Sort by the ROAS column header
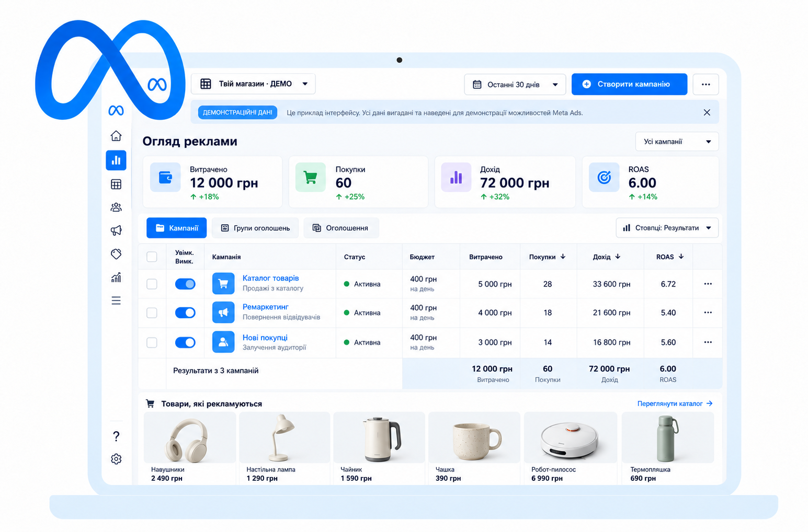Viewport: 808px width, 532px height. coord(670,257)
